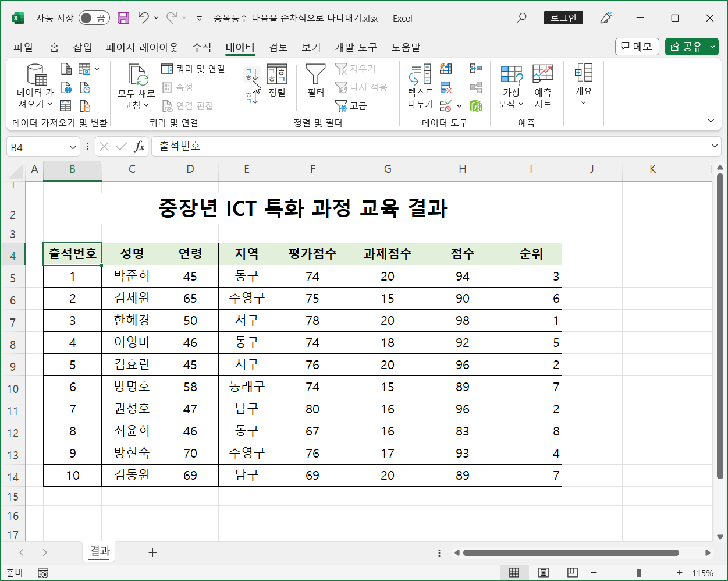
Task: Switch to the 삽입 tab
Action: 83,47
